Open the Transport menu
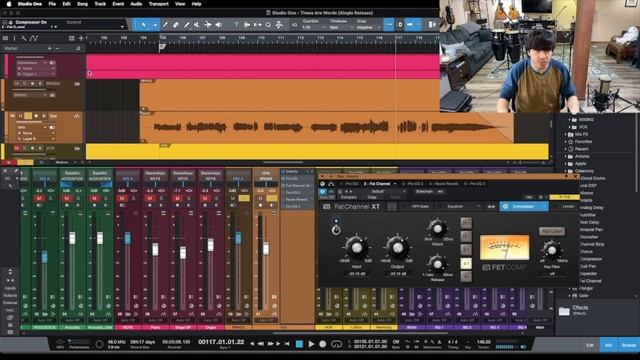Viewport: 640px width, 360px height. click(158, 4)
